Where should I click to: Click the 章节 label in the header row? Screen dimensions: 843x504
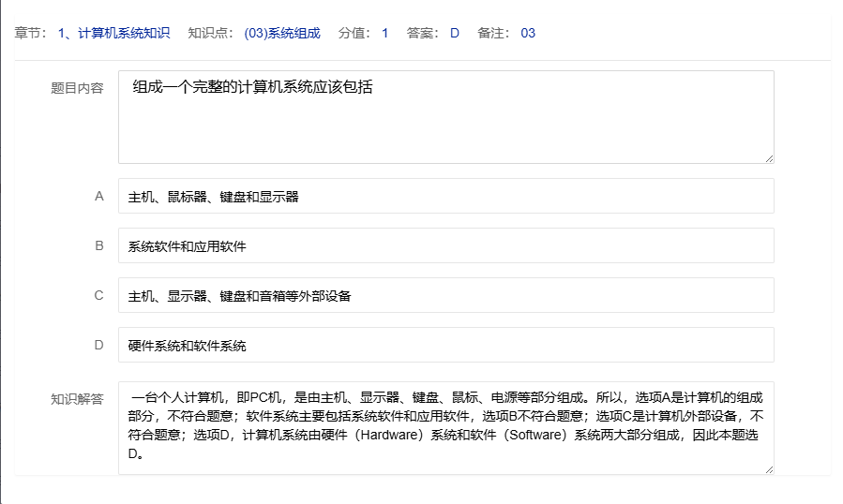[x=30, y=34]
